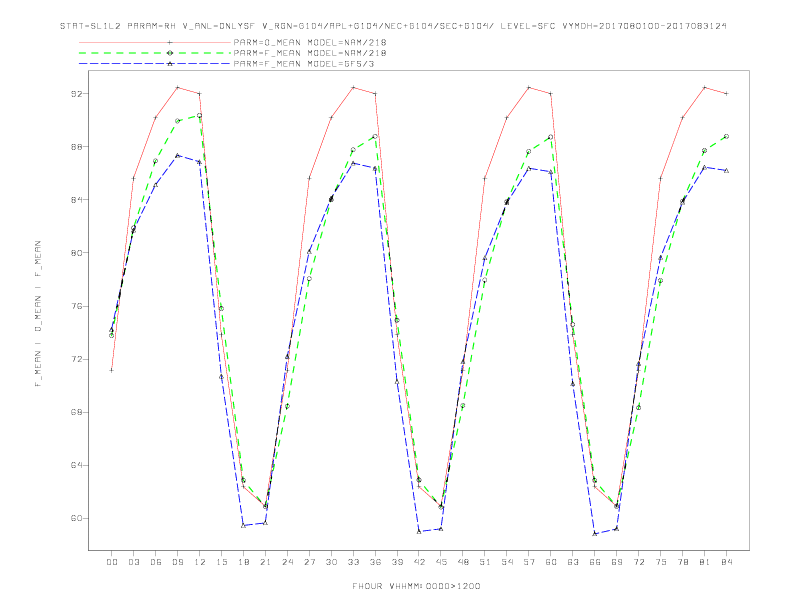792x612 pixels.
Task: Click y-axis tick label 64
Action: (x=77, y=466)
